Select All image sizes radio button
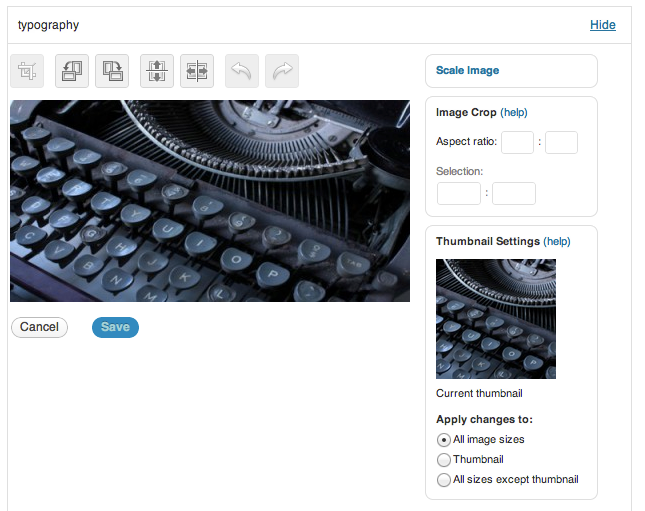 click(443, 440)
